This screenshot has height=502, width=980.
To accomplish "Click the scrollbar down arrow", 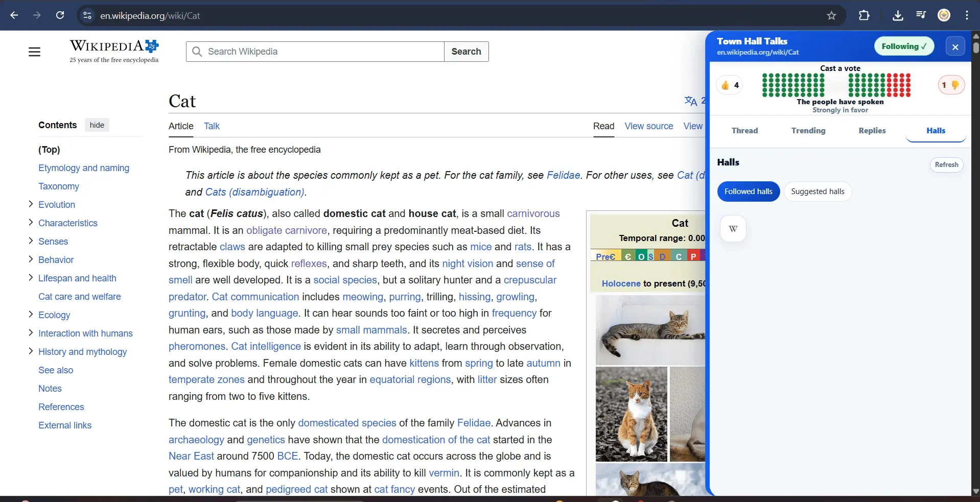I will [976, 491].
